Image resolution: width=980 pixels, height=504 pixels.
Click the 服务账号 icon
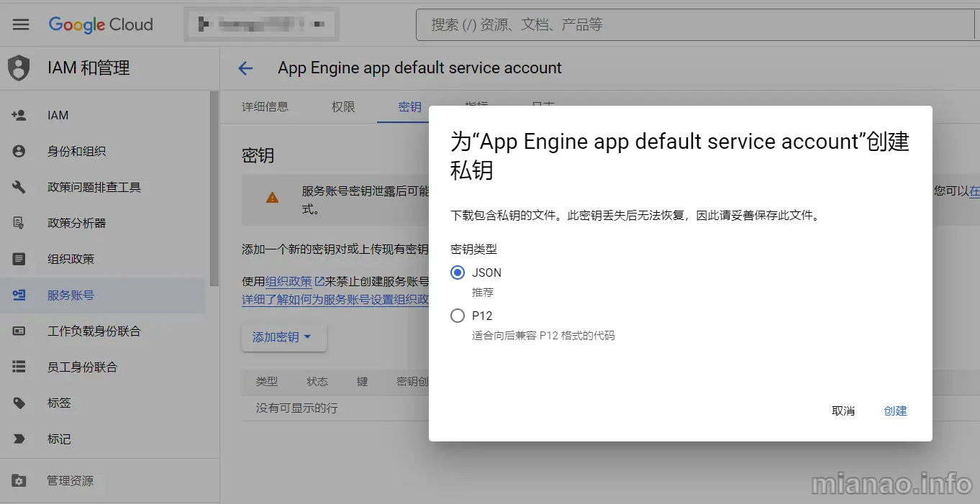[19, 295]
